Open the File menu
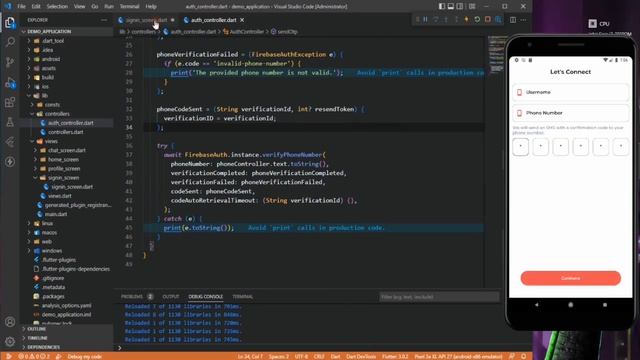 pos(21,6)
